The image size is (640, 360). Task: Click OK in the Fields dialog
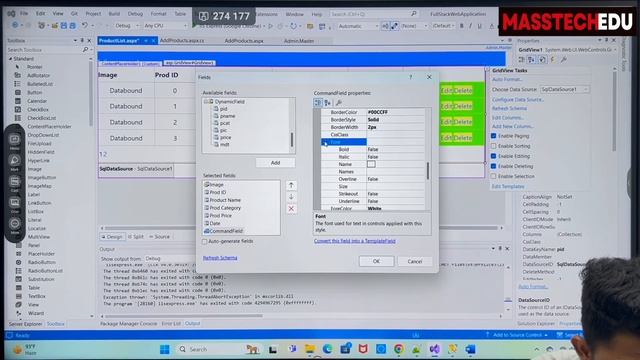pyautogui.click(x=376, y=261)
